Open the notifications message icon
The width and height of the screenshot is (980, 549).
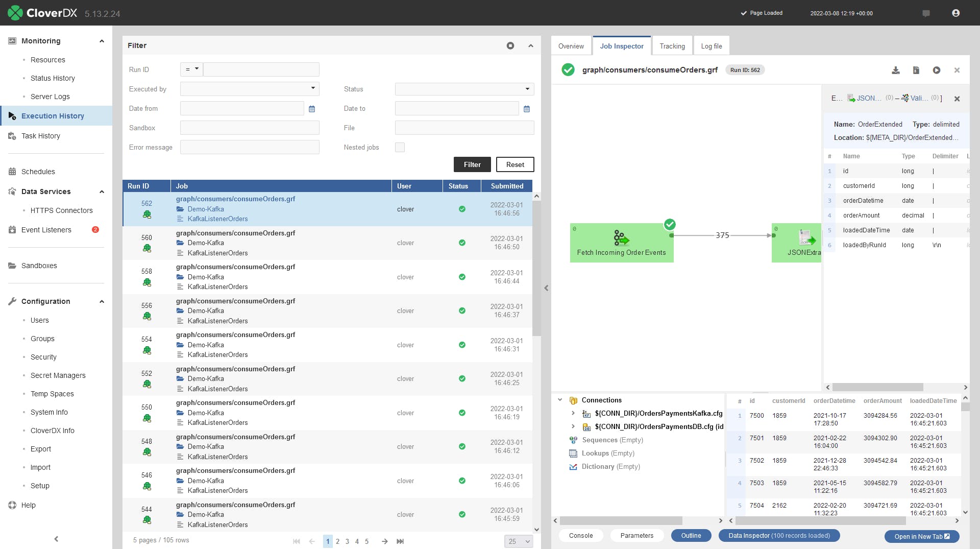[926, 13]
